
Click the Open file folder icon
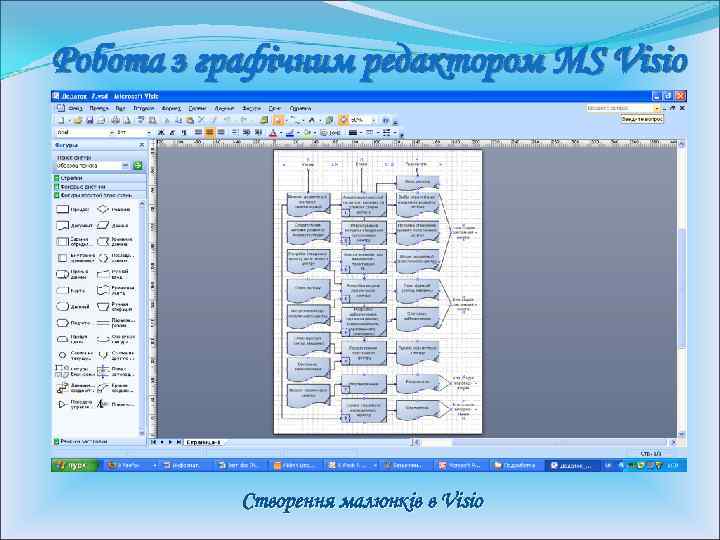click(x=78, y=120)
